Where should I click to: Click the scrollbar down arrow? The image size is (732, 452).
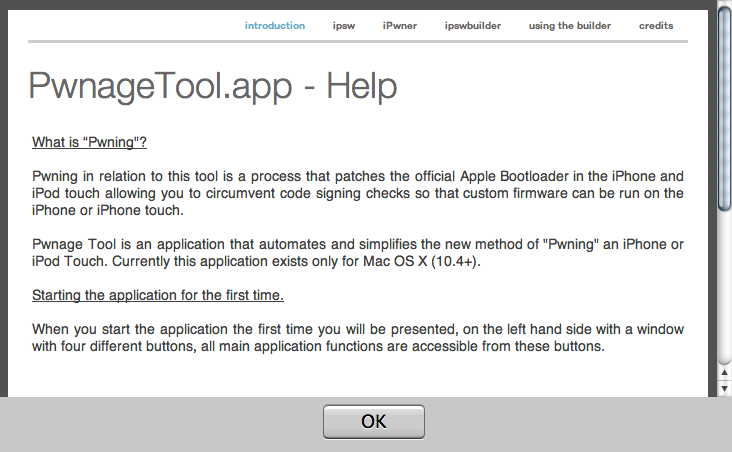pyautogui.click(x=725, y=388)
